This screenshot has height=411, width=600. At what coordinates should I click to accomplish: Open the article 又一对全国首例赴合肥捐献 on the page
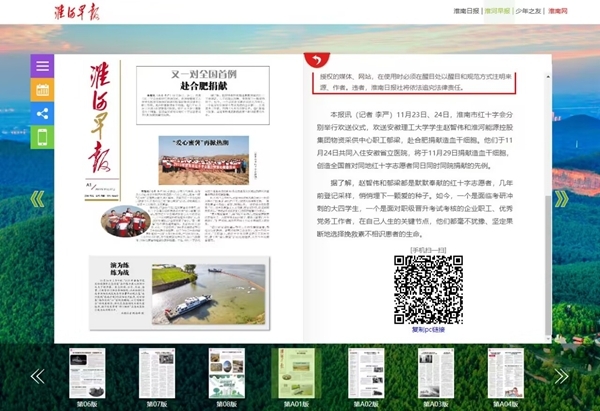(203, 95)
